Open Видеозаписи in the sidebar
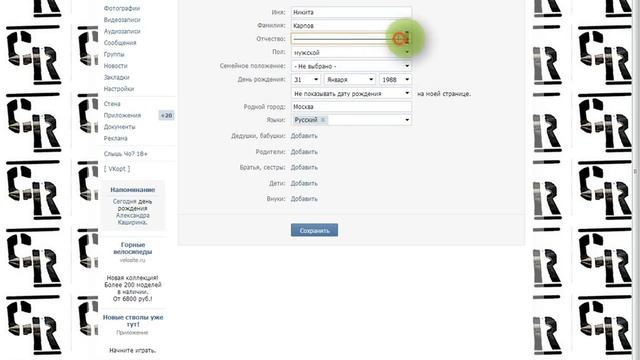 122,20
